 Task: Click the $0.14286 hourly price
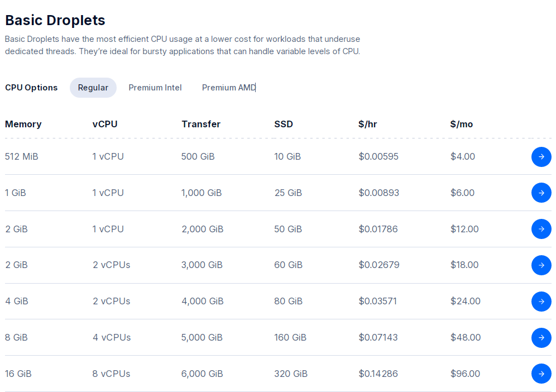pyautogui.click(x=378, y=374)
